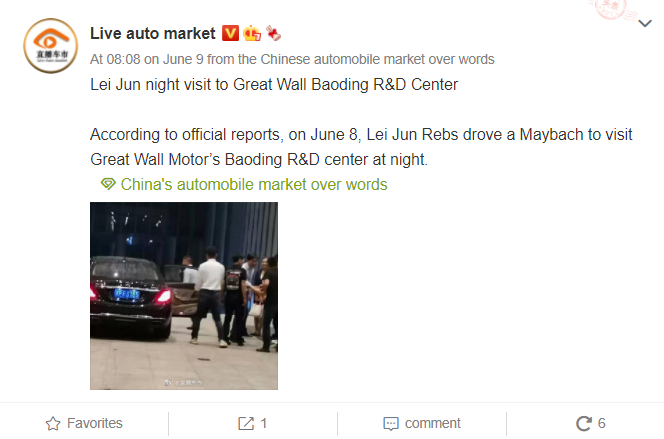Enlarge the Maybach car photo thumbnail
This screenshot has height=439, width=664.
(x=184, y=295)
